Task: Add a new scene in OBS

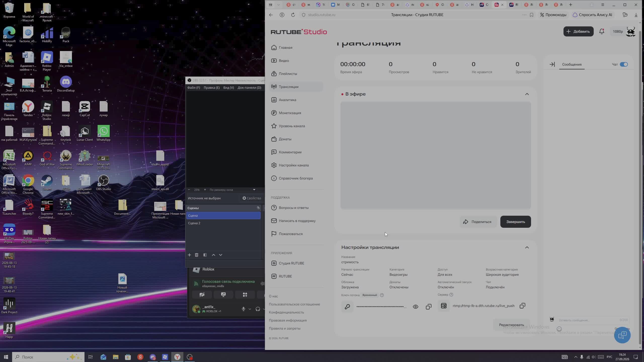Action: [189, 255]
